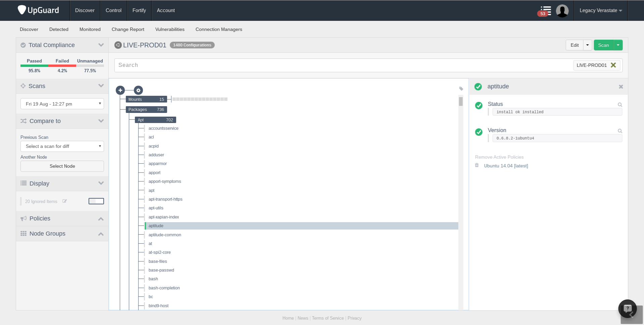
Task: Open the notifications list icon with 53 badge
Action: pyautogui.click(x=544, y=11)
